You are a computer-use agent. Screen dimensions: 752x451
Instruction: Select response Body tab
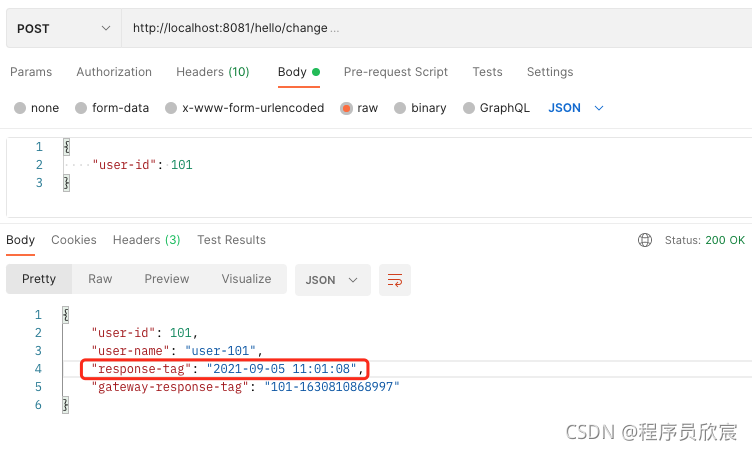click(21, 240)
